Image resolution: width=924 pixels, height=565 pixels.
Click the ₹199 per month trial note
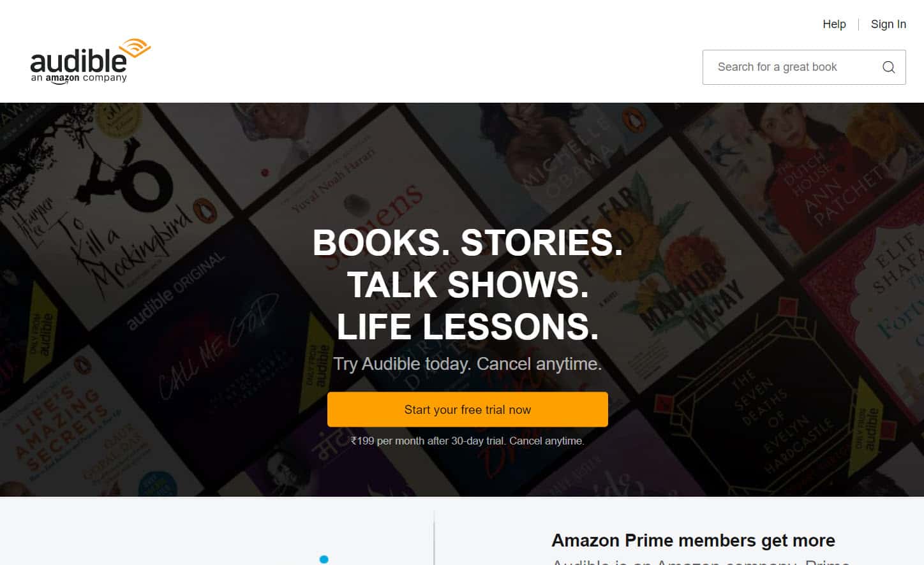[x=467, y=441]
